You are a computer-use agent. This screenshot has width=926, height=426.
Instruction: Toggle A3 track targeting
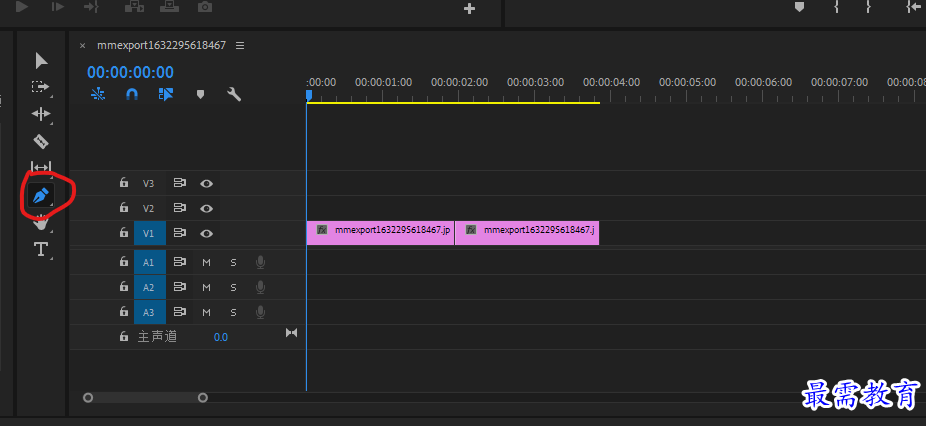click(x=150, y=312)
